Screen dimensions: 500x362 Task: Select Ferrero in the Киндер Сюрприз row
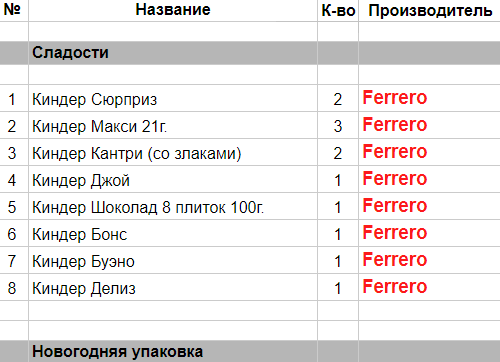[x=395, y=98]
